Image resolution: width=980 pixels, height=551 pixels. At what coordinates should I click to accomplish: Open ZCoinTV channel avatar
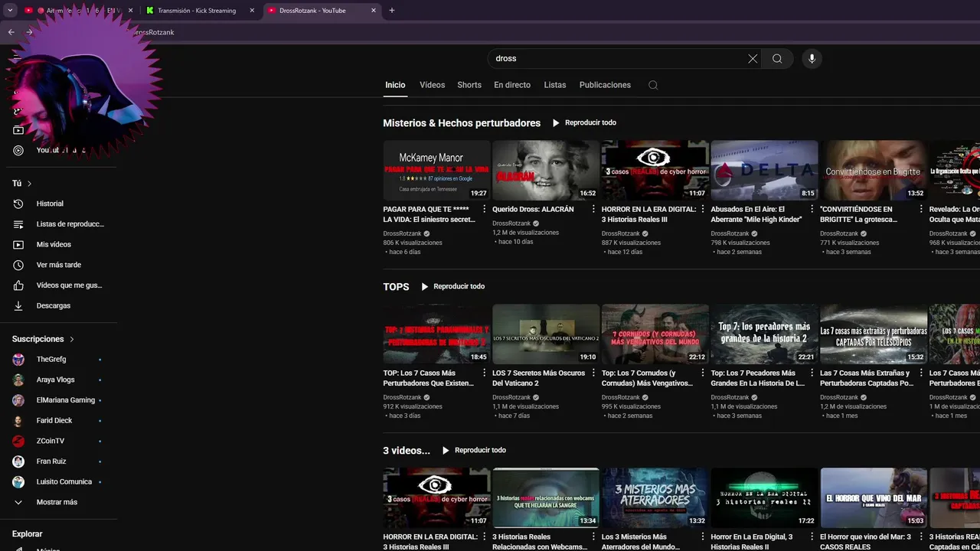tap(18, 441)
